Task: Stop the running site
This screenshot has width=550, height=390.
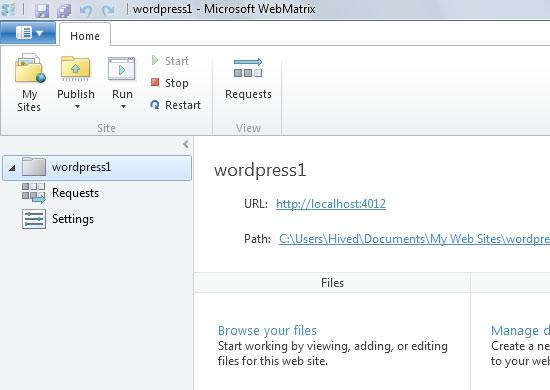Action: click(170, 83)
